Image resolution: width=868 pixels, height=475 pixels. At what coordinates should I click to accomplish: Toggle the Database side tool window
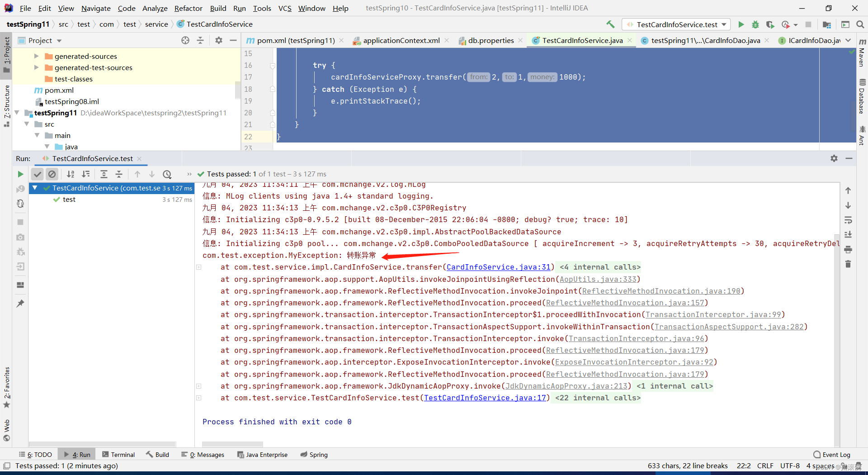(862, 96)
